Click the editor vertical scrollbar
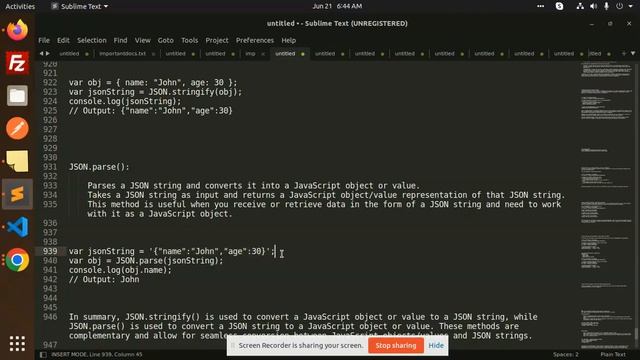This screenshot has width=640, height=360. (x=637, y=204)
